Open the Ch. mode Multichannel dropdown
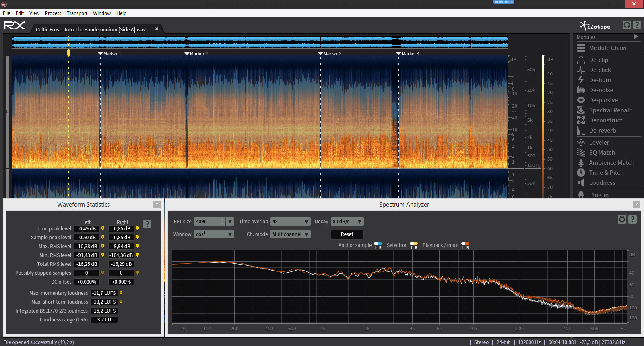Viewport: 644px width, 346px height. (x=290, y=234)
